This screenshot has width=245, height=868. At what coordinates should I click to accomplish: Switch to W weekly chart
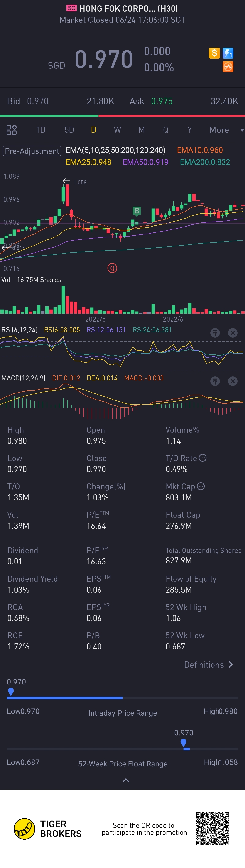pos(117,130)
